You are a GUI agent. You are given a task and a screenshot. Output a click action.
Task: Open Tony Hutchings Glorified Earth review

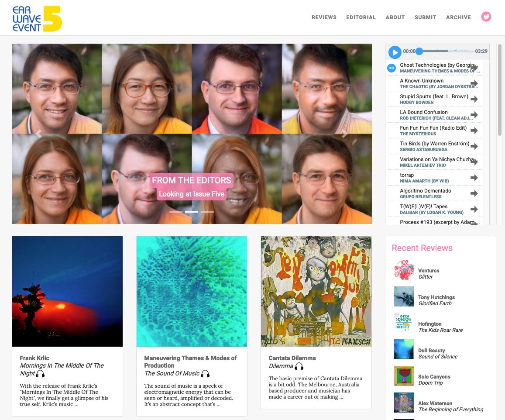pos(436,300)
